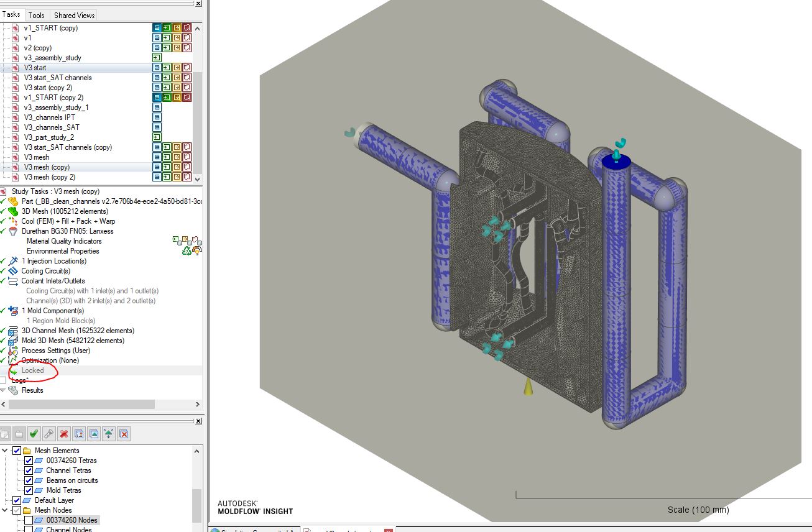This screenshot has width=812, height=532.
Task: Select the injection location icon in Study Tasks
Action: coord(13,260)
